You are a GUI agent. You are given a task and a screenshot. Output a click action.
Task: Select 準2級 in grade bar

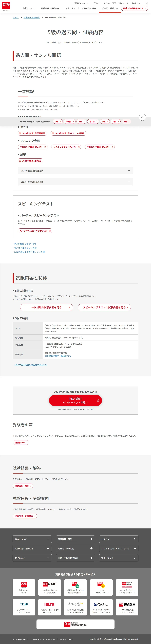click(x=93, y=122)
